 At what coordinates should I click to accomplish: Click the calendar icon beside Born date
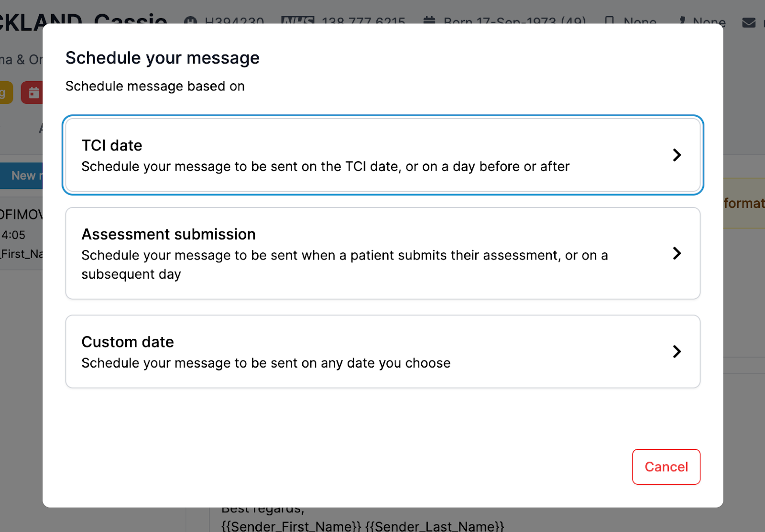(x=429, y=21)
